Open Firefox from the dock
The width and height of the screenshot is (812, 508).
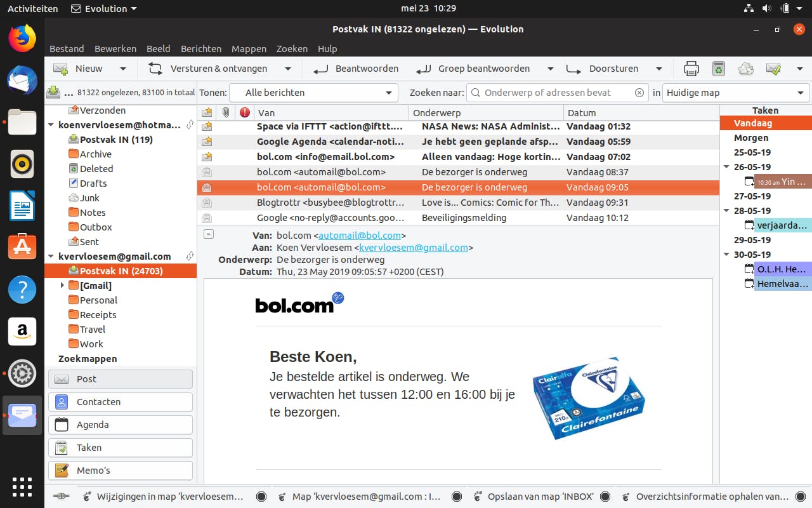click(x=22, y=38)
